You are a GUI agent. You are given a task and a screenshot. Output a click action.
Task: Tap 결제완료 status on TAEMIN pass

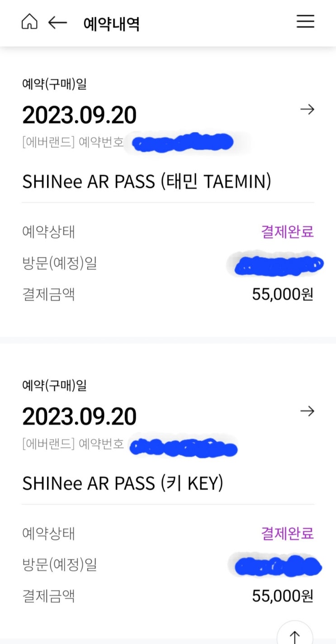click(x=287, y=232)
